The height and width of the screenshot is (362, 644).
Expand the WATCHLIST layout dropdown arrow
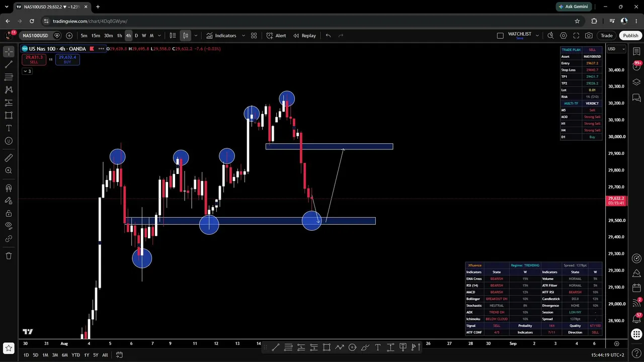coord(537,36)
